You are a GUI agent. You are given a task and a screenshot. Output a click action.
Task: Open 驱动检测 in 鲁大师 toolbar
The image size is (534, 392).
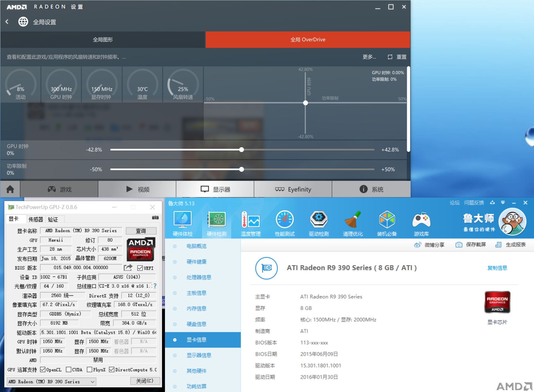point(319,224)
